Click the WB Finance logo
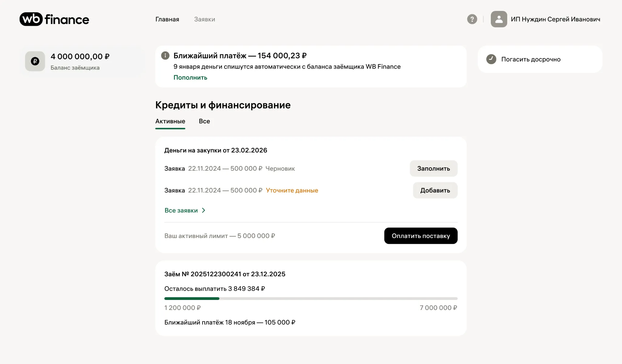The image size is (622, 364). [x=54, y=19]
